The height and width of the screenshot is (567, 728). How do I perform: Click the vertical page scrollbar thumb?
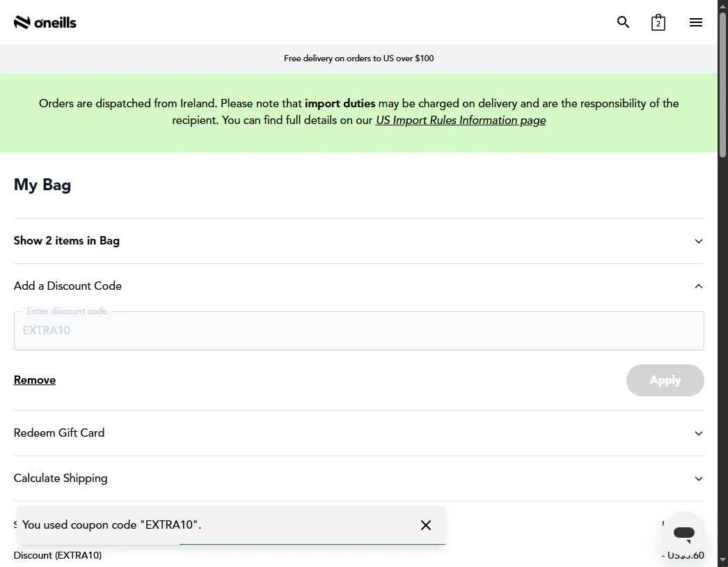point(723,86)
